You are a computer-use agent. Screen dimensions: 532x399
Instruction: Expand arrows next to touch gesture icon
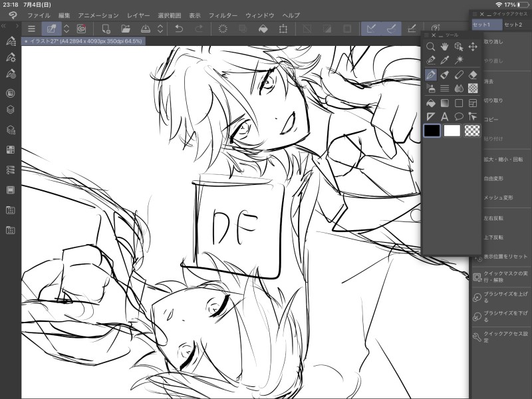[66, 29]
